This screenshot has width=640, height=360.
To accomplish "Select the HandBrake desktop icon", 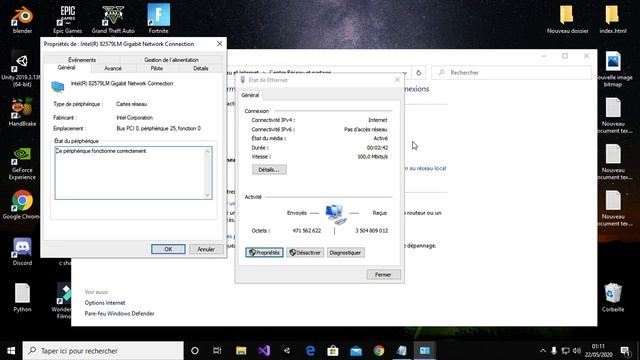I will coord(22,112).
